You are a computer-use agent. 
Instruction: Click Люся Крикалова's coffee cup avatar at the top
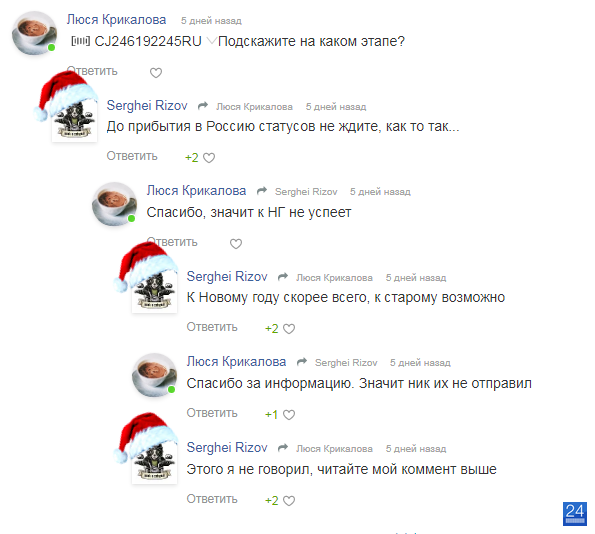(x=35, y=33)
